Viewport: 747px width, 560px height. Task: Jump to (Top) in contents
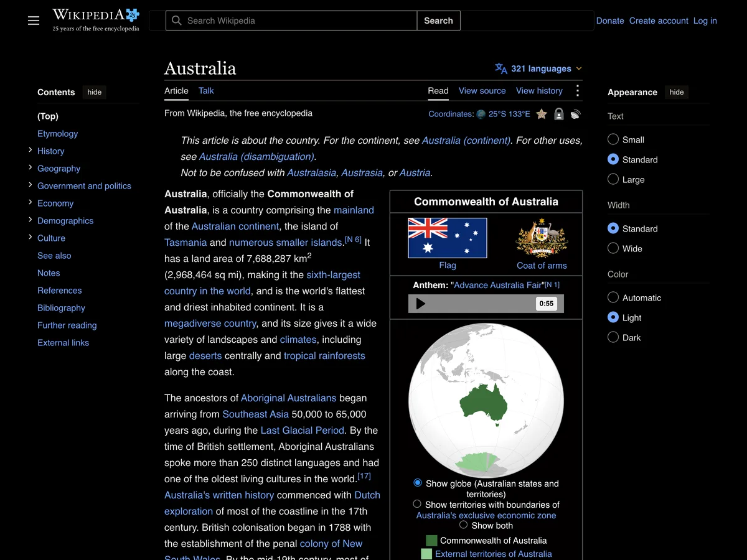(48, 116)
